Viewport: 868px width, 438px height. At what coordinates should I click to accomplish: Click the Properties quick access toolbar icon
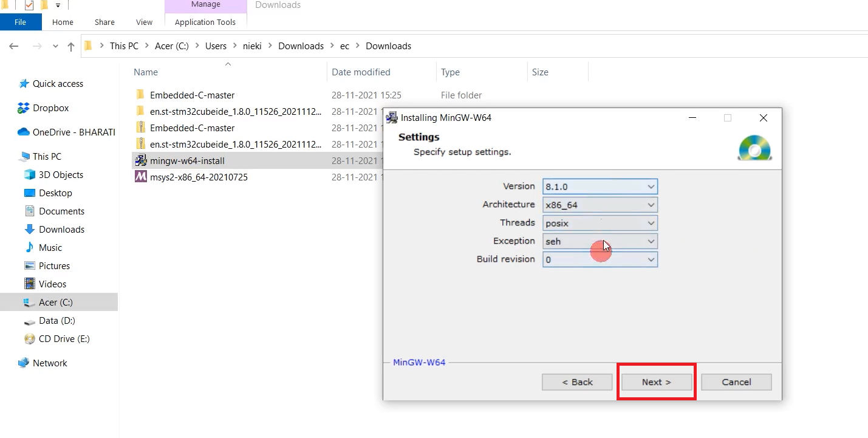click(x=29, y=5)
